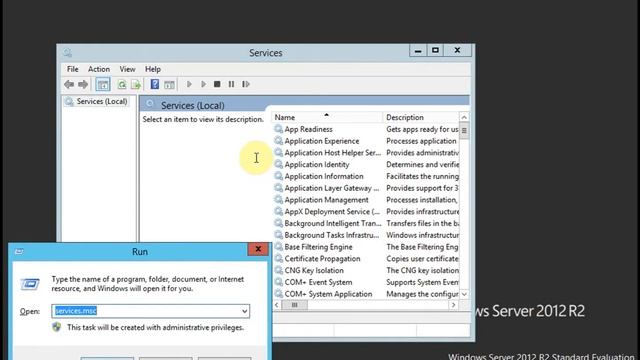
Task: Select the App Readiness service
Action: [x=308, y=129]
